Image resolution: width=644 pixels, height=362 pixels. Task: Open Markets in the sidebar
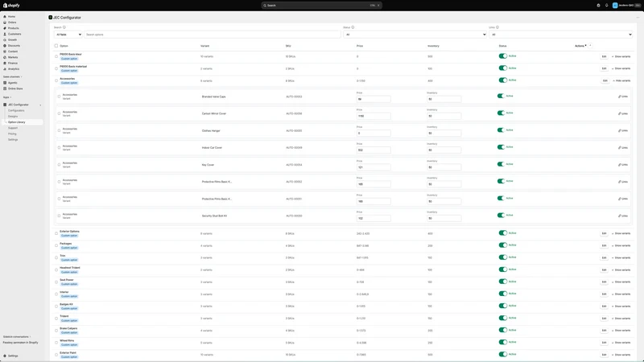(13, 57)
